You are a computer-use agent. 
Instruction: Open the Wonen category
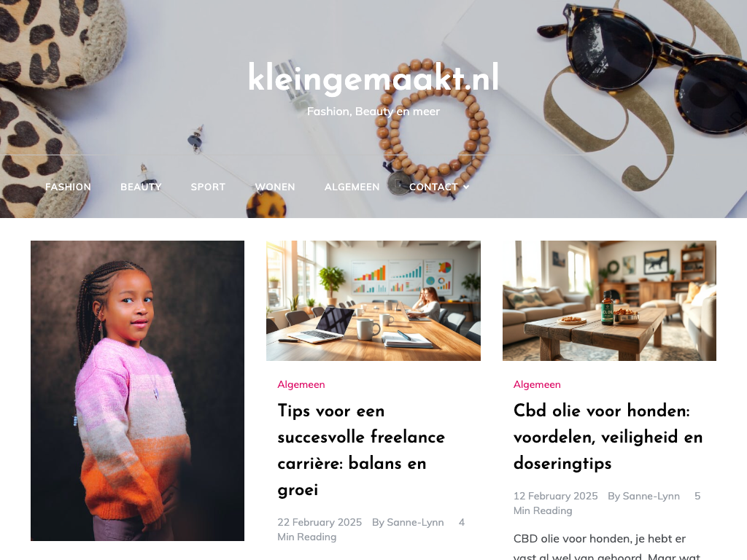click(275, 187)
